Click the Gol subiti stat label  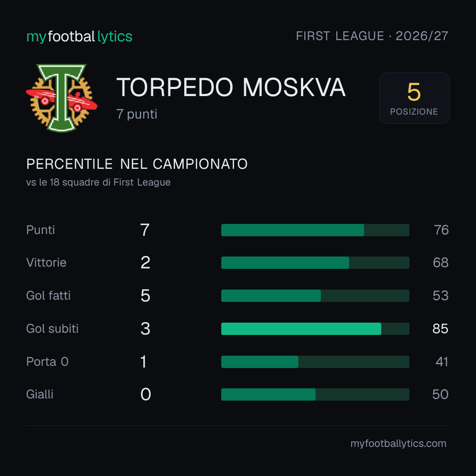coord(52,329)
